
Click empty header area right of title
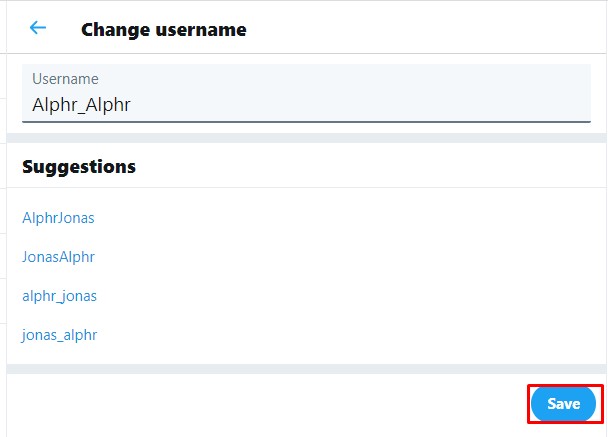(x=425, y=28)
